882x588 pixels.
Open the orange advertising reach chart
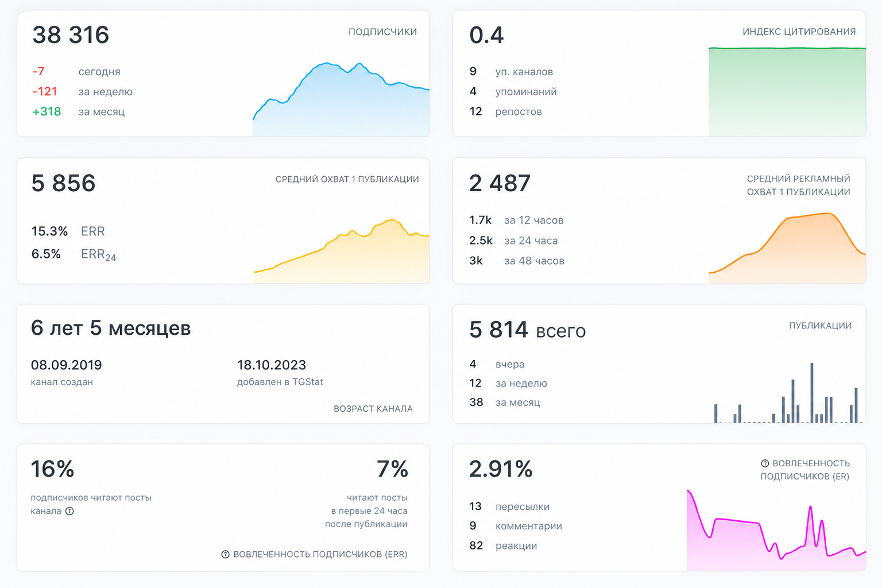click(787, 247)
